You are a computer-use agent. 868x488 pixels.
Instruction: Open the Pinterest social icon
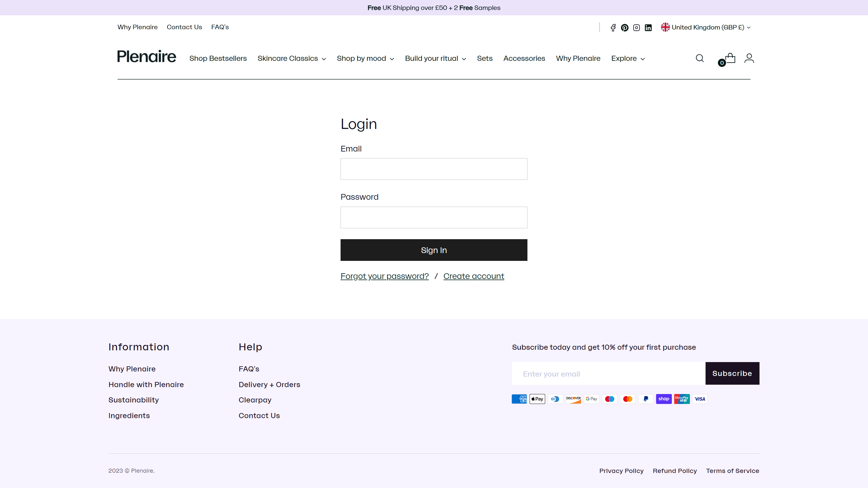625,28
